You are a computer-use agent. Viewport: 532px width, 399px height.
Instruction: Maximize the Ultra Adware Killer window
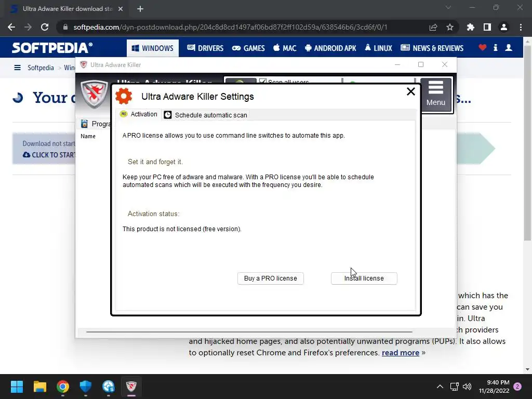pyautogui.click(x=421, y=64)
